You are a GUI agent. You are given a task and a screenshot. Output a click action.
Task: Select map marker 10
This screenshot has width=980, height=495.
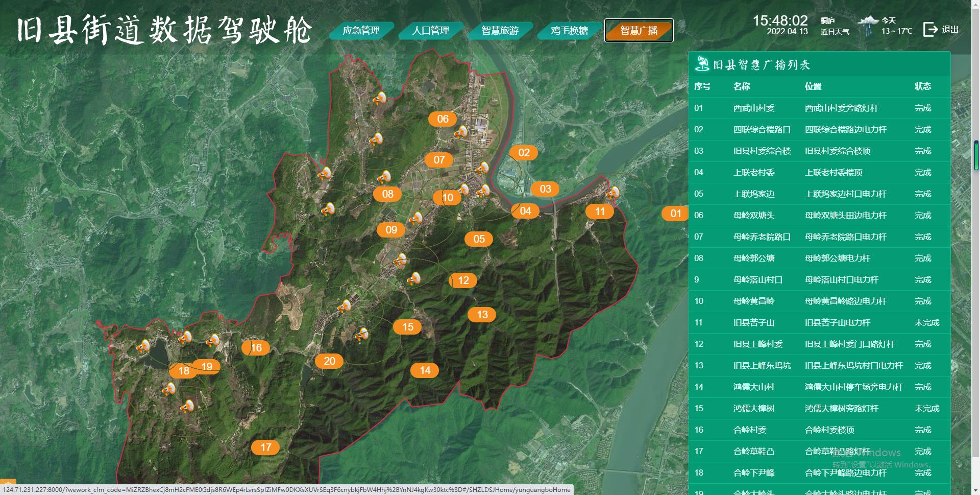(x=447, y=198)
